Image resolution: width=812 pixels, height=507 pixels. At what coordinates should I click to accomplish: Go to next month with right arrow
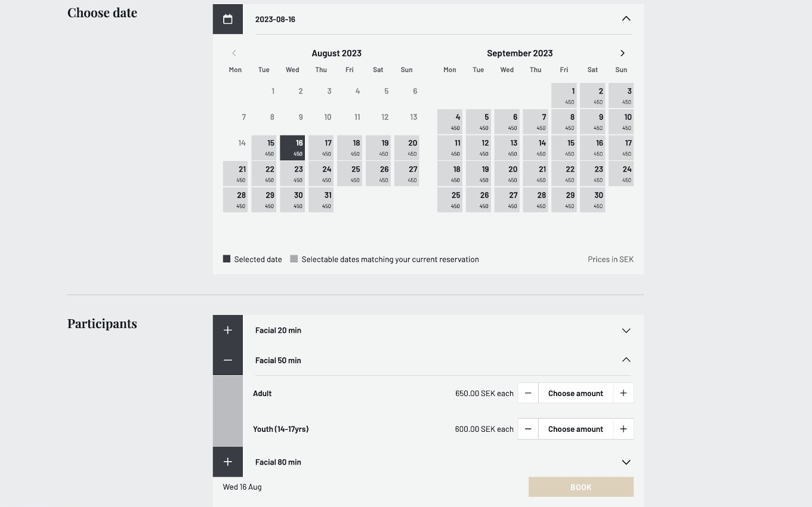point(622,53)
